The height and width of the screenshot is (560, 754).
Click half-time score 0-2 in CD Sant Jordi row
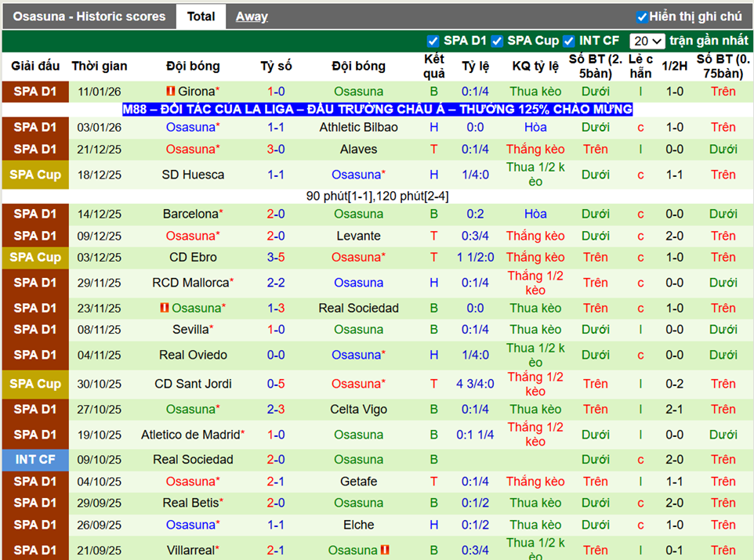pyautogui.click(x=674, y=384)
